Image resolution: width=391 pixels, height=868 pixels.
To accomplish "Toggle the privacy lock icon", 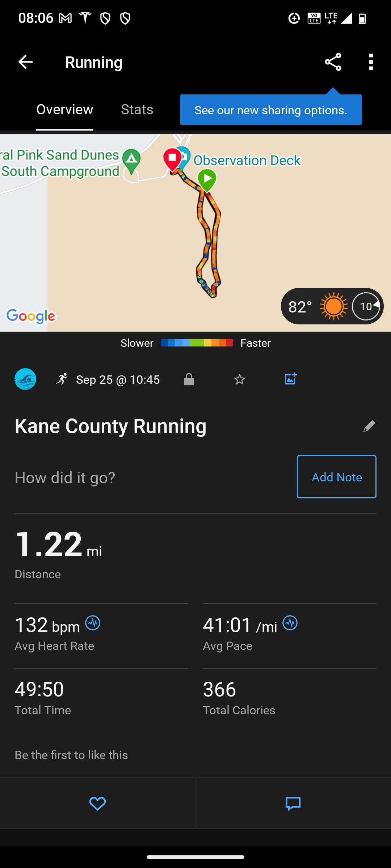I will pyautogui.click(x=189, y=379).
